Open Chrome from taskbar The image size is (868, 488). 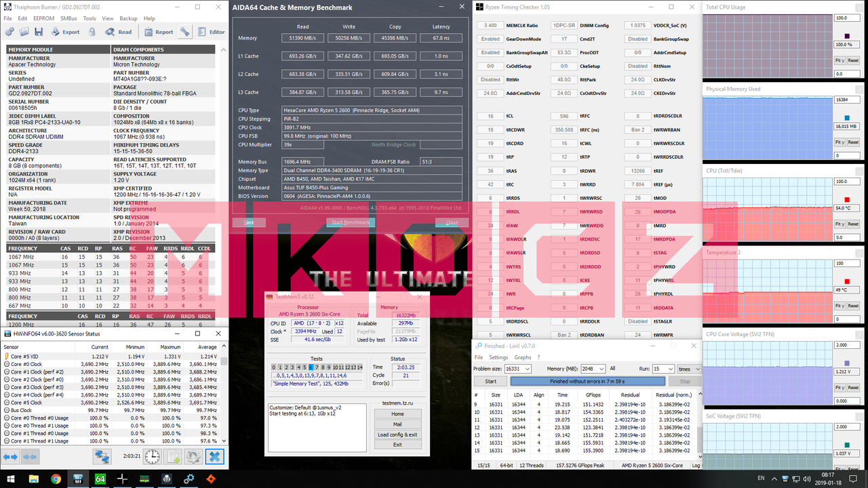[x=56, y=479]
